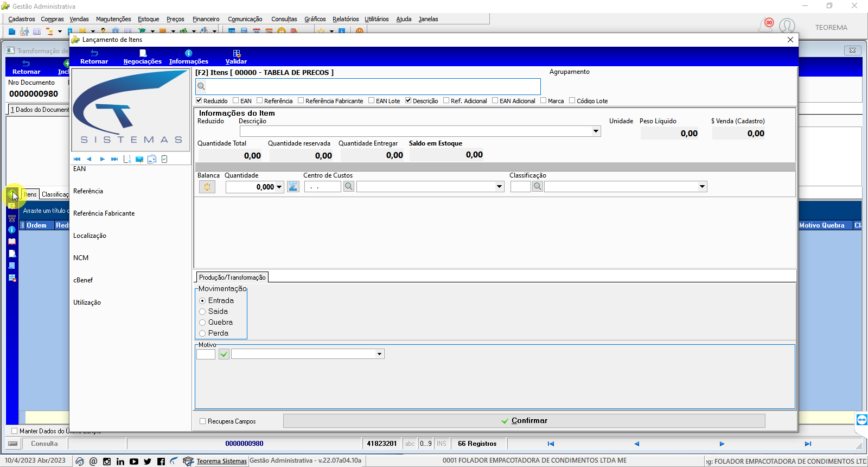Expand the Descrição item dropdown

tap(596, 131)
